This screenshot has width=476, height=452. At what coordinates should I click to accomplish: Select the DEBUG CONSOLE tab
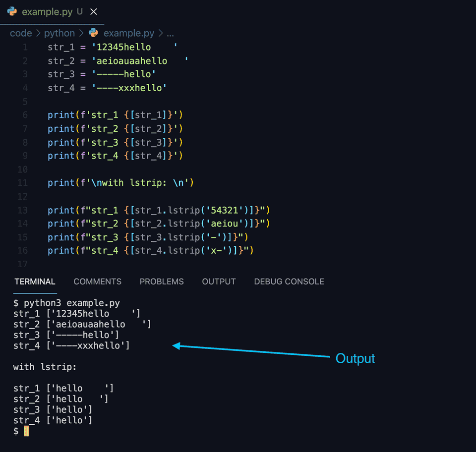tap(289, 282)
